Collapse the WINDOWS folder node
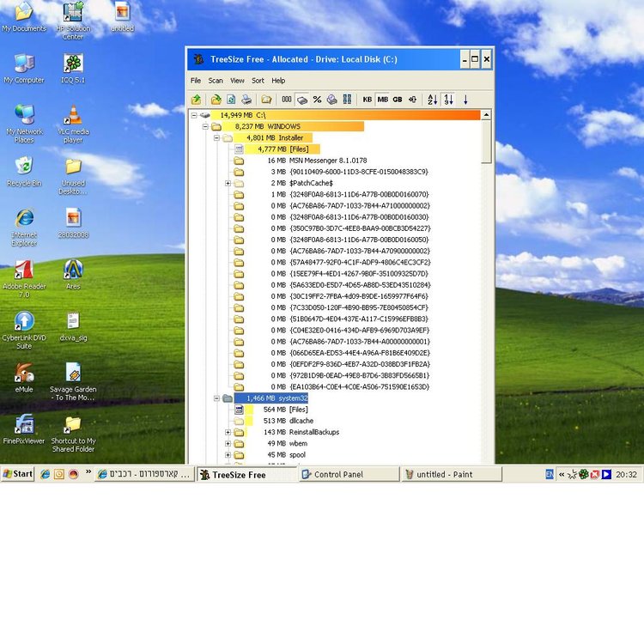The image size is (644, 644). pyautogui.click(x=205, y=126)
